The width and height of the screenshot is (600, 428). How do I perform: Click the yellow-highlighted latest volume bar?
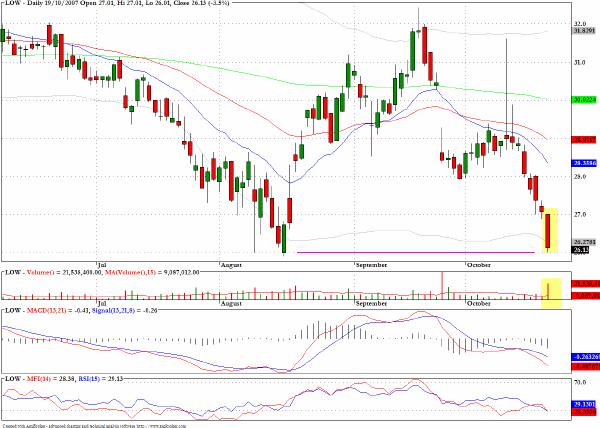(x=548, y=291)
